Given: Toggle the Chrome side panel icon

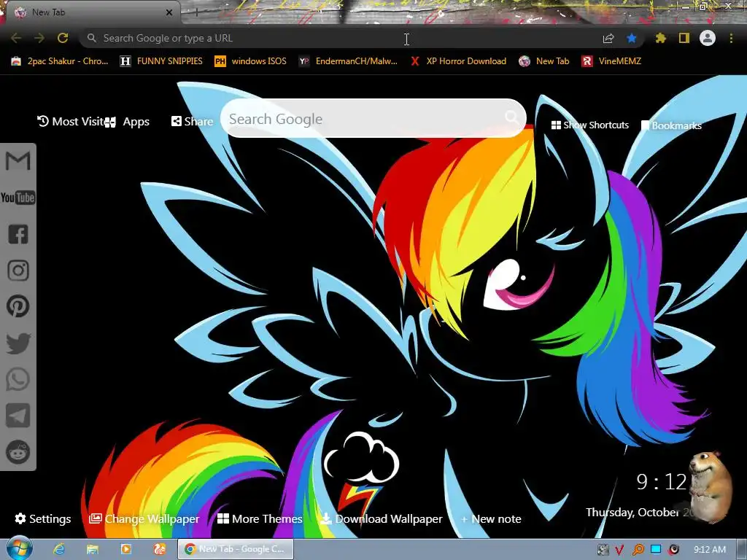Looking at the screenshot, I should pos(684,38).
